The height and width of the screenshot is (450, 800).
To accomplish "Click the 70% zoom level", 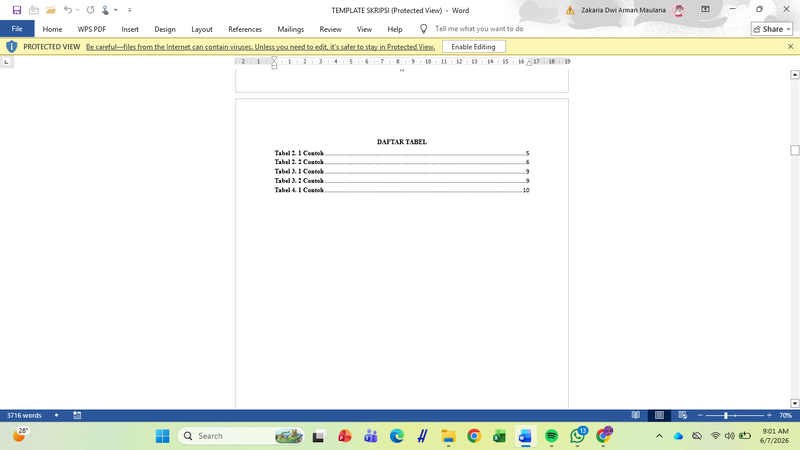I will pyautogui.click(x=785, y=415).
